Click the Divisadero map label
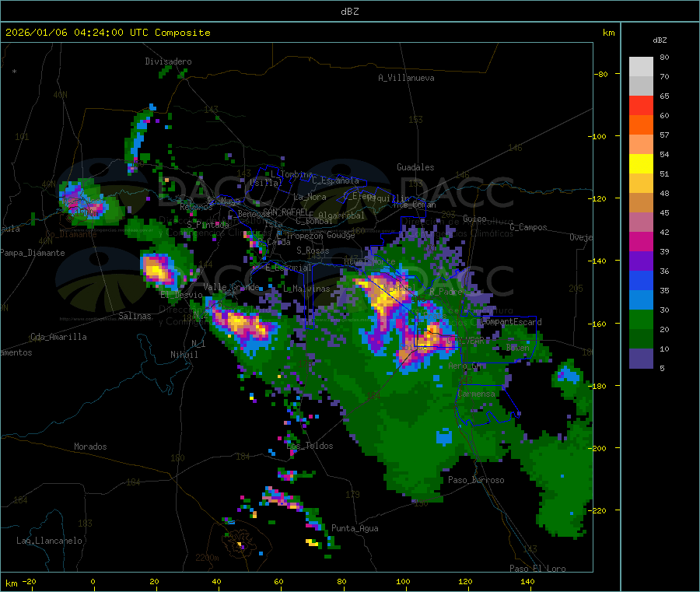This screenshot has width=700, height=592. [168, 61]
